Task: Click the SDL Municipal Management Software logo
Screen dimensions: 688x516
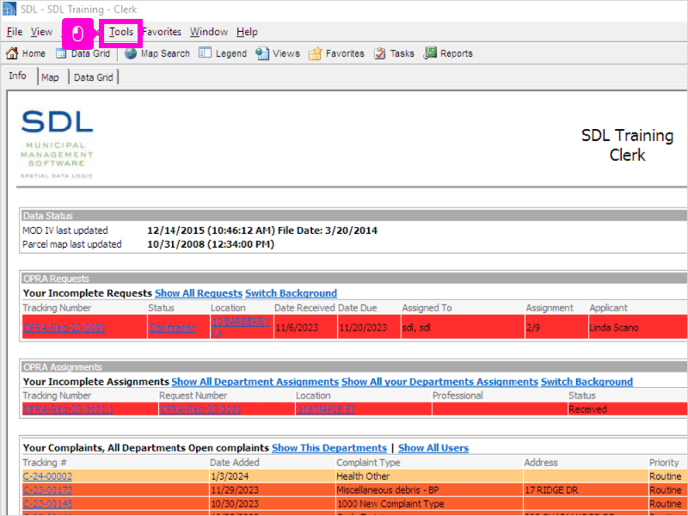Action: click(x=57, y=144)
